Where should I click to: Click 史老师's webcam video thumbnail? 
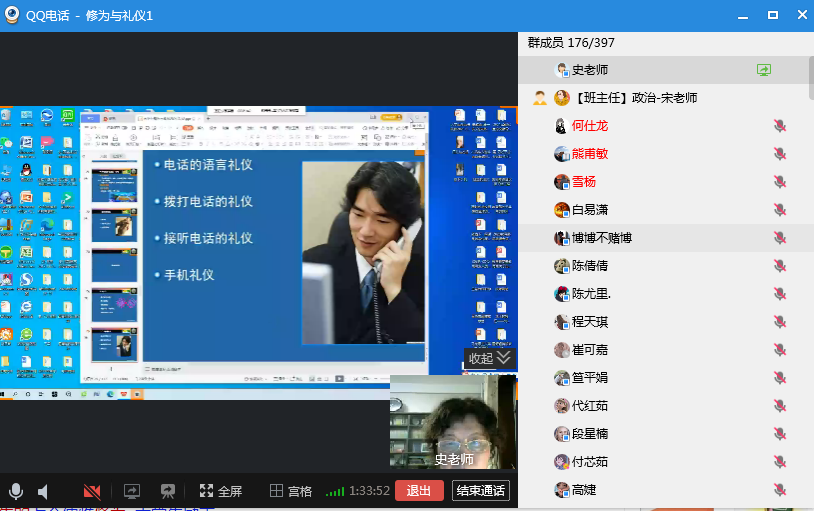click(453, 420)
